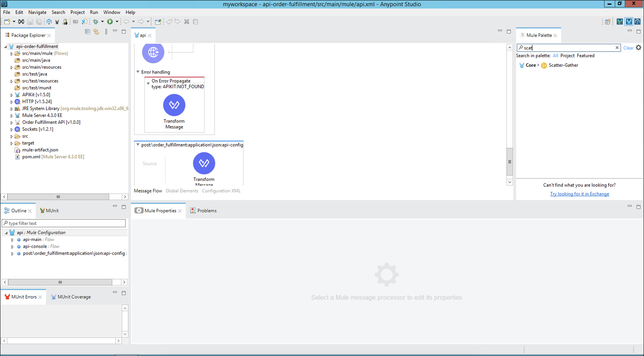
Task: Click the Save toolbar icon
Action: tap(30, 22)
